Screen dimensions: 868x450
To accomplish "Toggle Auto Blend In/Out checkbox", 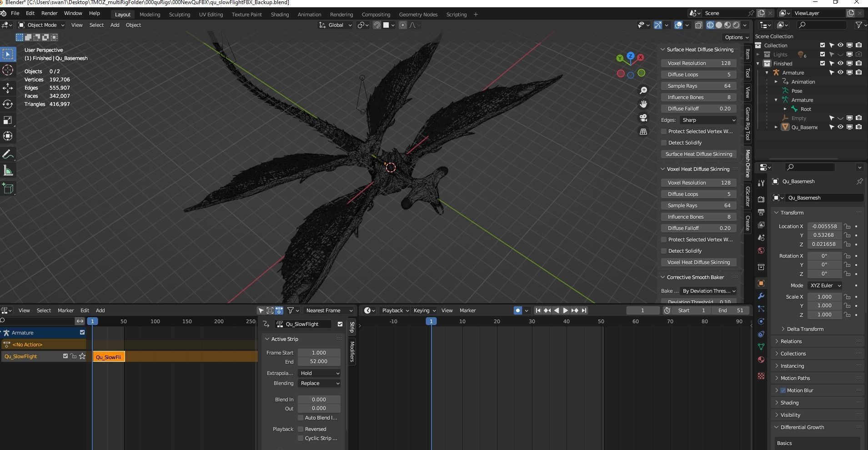I will coord(301,418).
